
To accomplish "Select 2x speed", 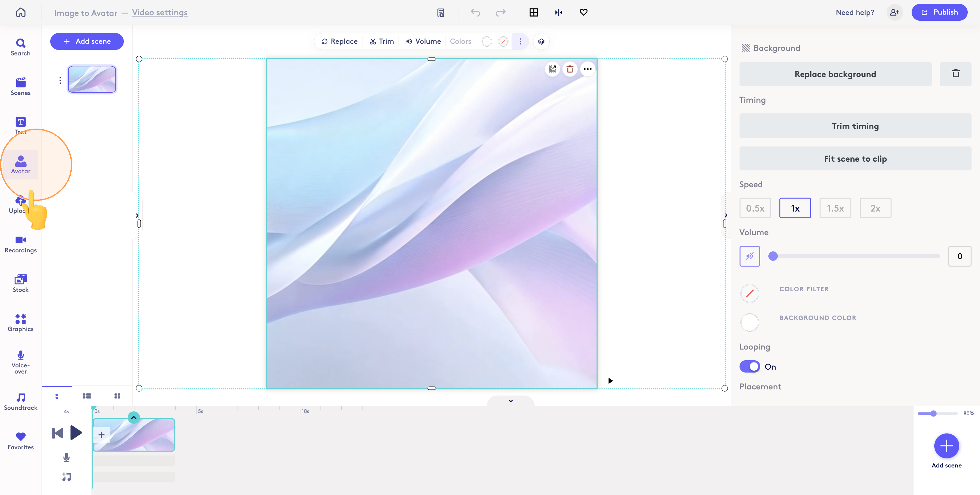I will pyautogui.click(x=875, y=208).
